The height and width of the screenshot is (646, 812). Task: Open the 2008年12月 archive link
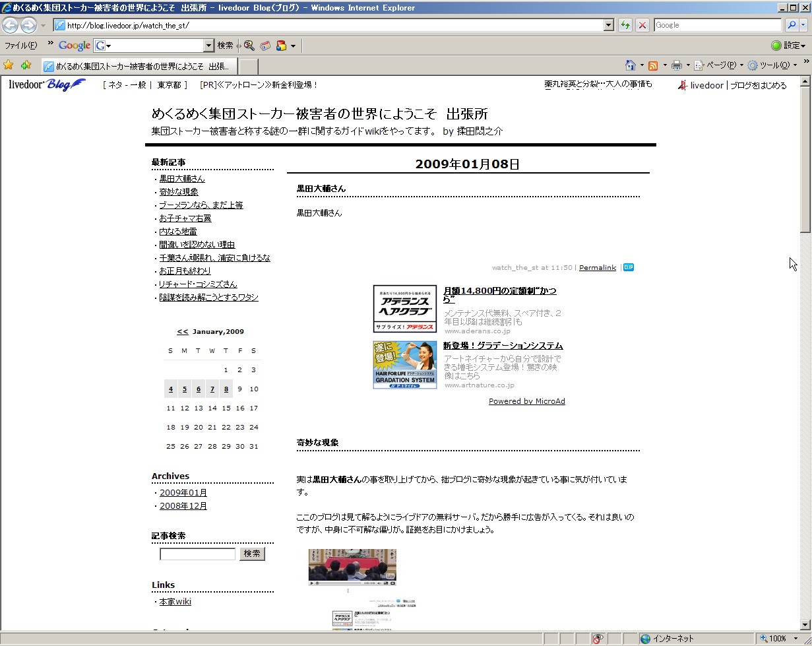[x=183, y=506]
